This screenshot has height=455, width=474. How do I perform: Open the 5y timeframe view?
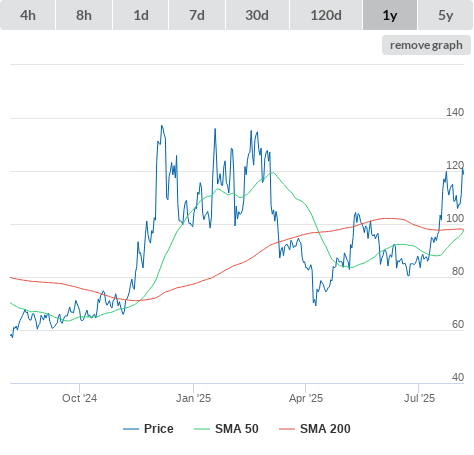446,15
